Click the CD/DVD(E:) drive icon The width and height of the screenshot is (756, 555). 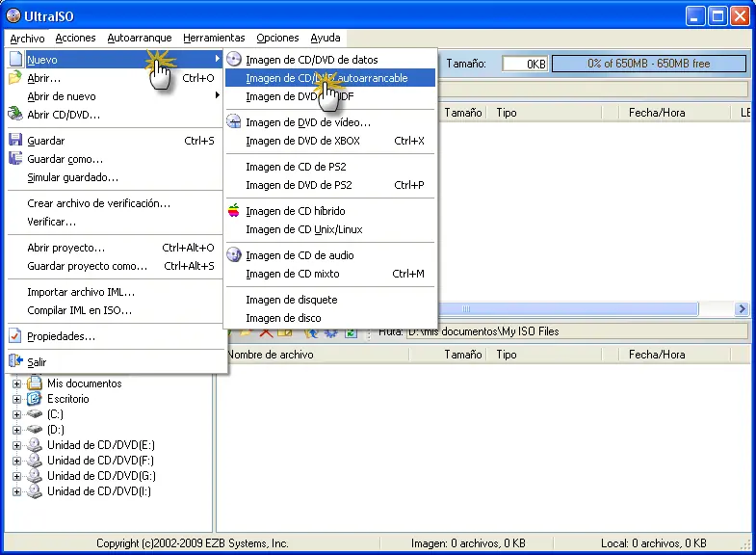(x=35, y=444)
